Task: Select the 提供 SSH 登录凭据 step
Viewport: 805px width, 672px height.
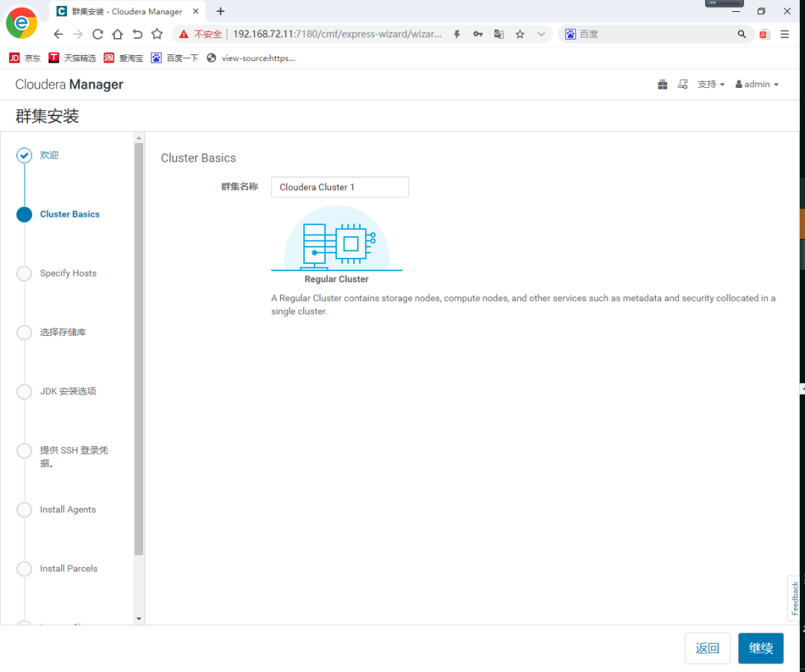Action: 74,457
